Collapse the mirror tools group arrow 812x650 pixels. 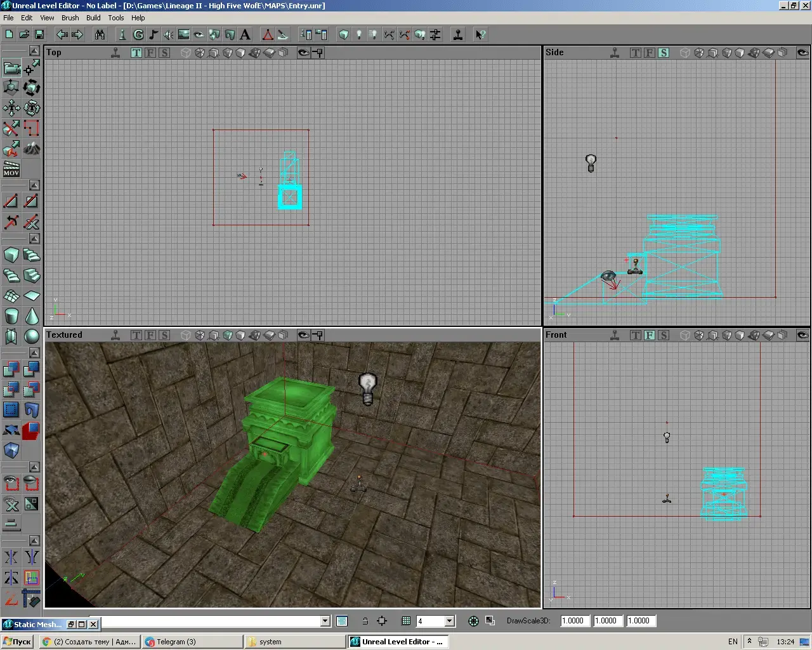click(x=35, y=541)
